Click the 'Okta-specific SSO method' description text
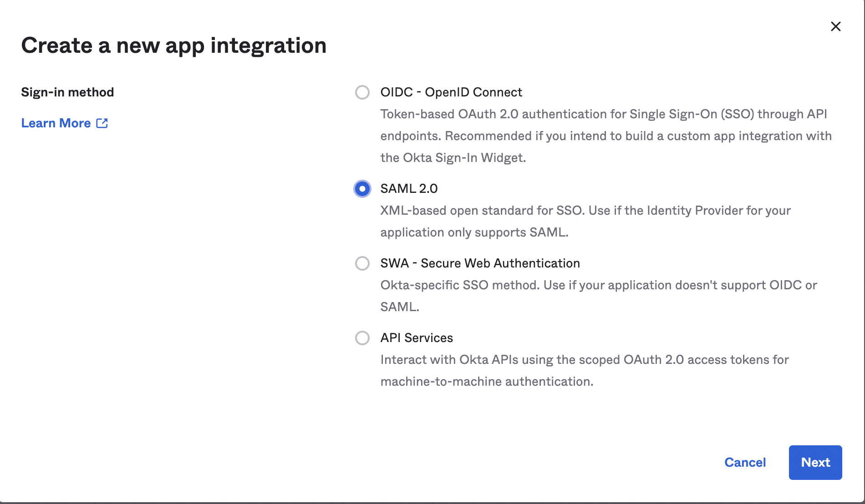865x504 pixels. point(598,285)
